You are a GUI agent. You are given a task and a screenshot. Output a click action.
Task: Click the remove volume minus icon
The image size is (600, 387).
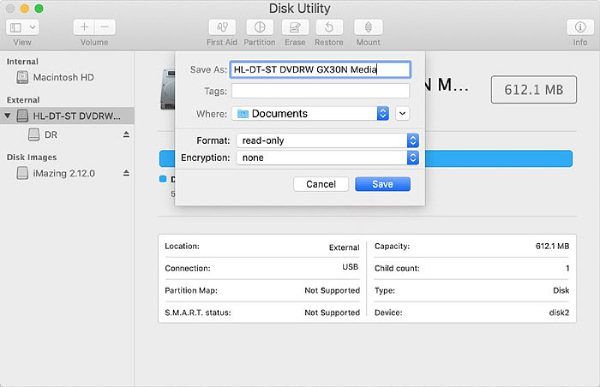pyautogui.click(x=105, y=27)
